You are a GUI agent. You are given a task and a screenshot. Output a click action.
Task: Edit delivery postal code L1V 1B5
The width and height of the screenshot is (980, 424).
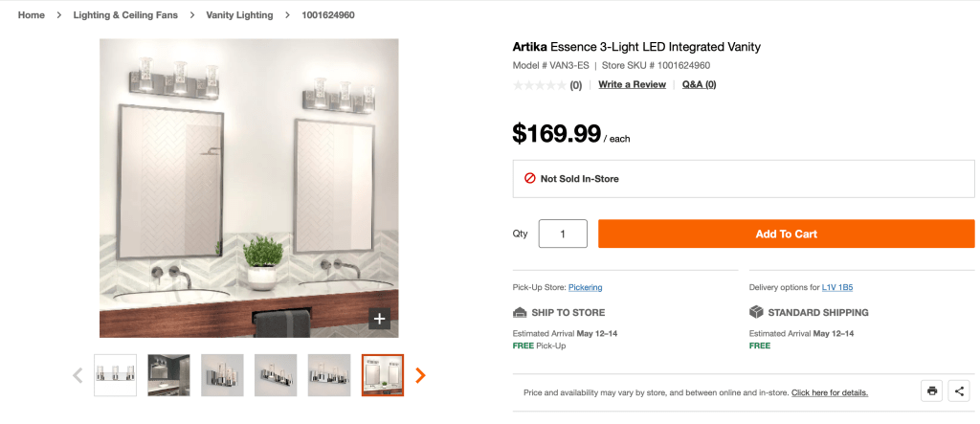point(837,287)
